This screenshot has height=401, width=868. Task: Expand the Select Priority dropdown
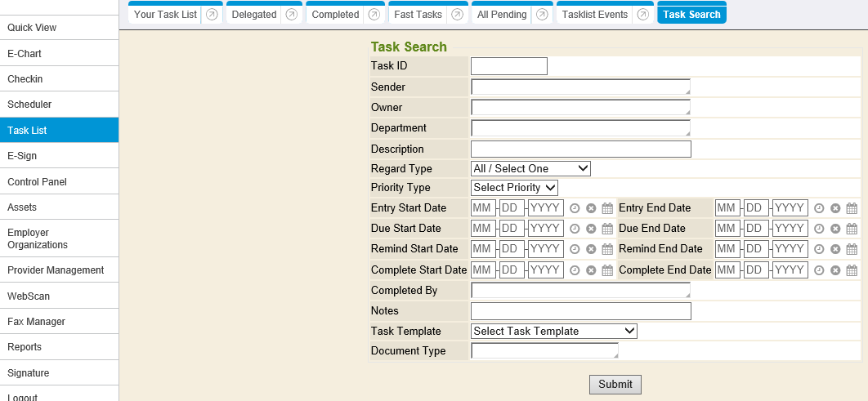[514, 188]
